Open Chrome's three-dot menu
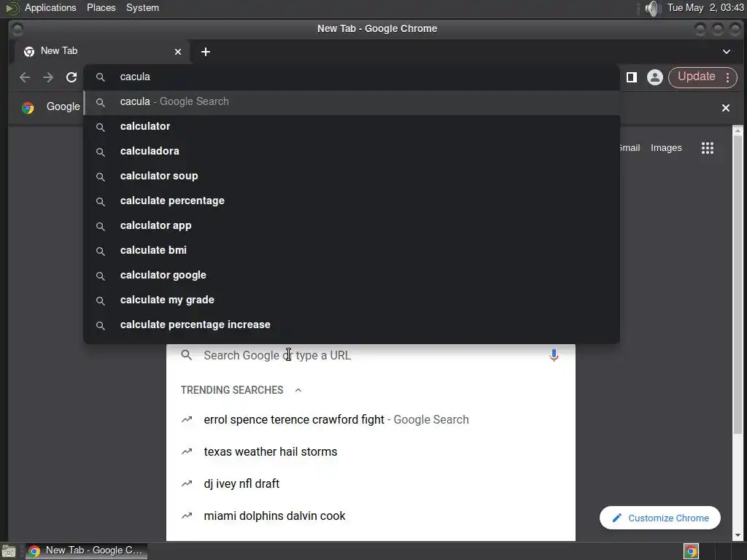This screenshot has width=747, height=560. click(x=728, y=77)
